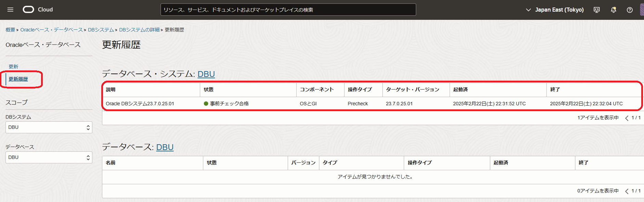Navigate to Oracleベース・データベース breadcrumb
Screen dimensions: 644x202
point(51,30)
